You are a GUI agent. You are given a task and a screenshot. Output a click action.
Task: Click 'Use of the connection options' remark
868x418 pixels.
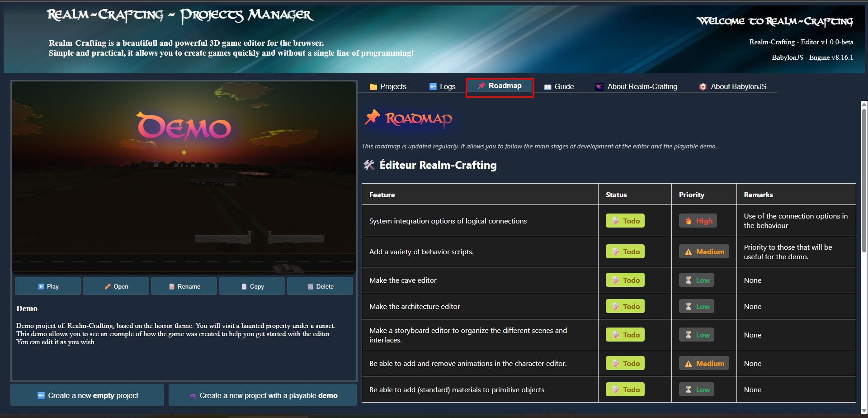pyautogui.click(x=796, y=221)
